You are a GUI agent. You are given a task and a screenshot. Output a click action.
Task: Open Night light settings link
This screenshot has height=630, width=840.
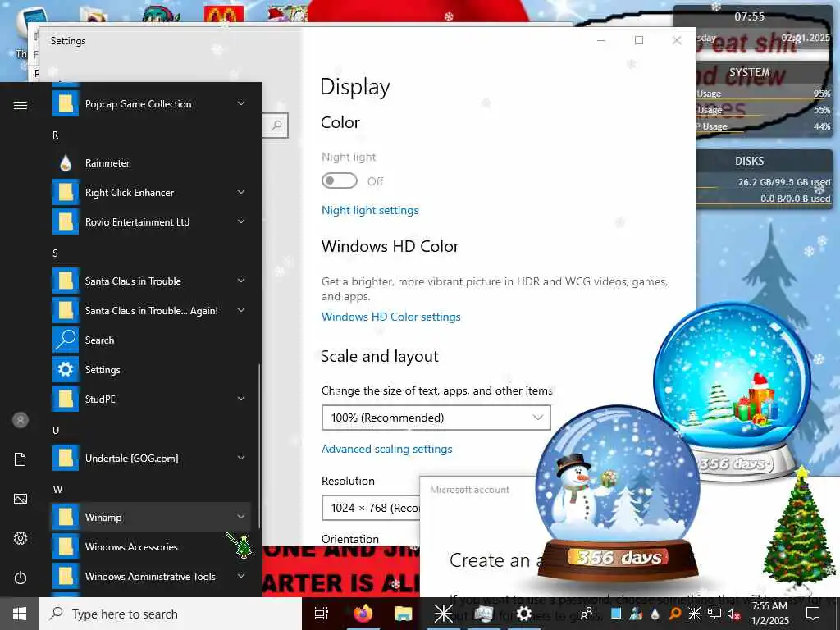[370, 210]
